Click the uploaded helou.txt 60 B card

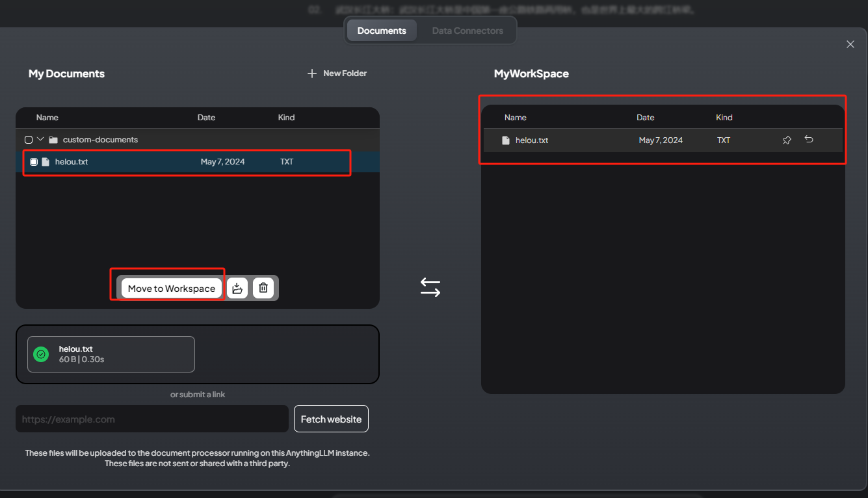pyautogui.click(x=111, y=354)
